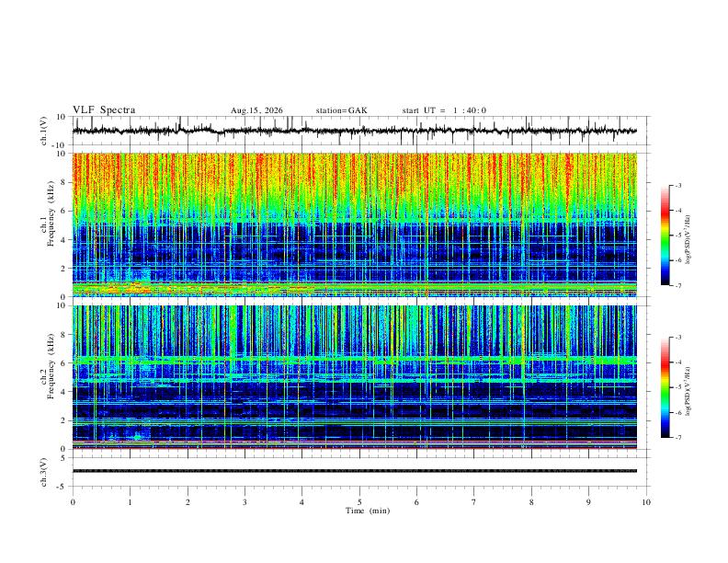Click the red high-frequency region in ch.1 spectrogram
728x563 pixels.
pyautogui.click(x=354, y=174)
